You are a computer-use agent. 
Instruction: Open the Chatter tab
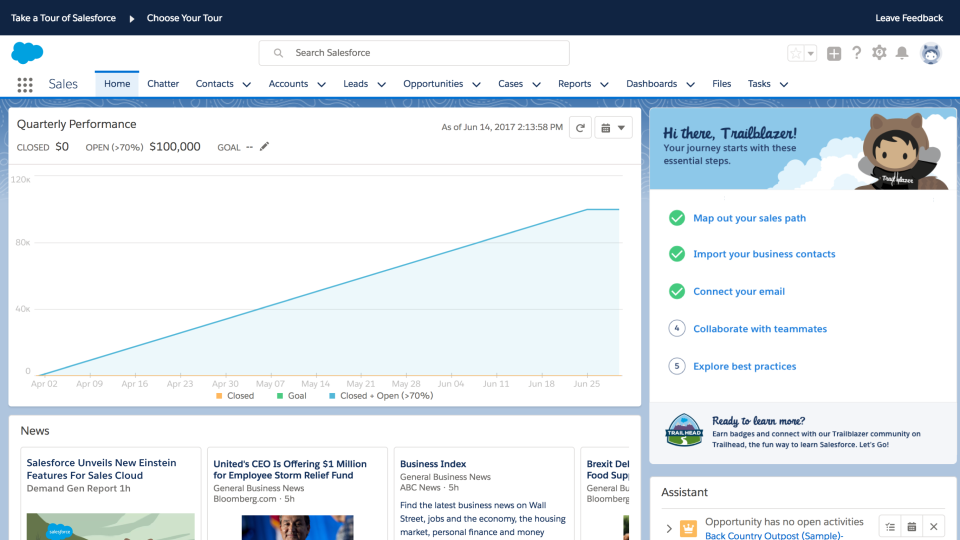click(163, 84)
